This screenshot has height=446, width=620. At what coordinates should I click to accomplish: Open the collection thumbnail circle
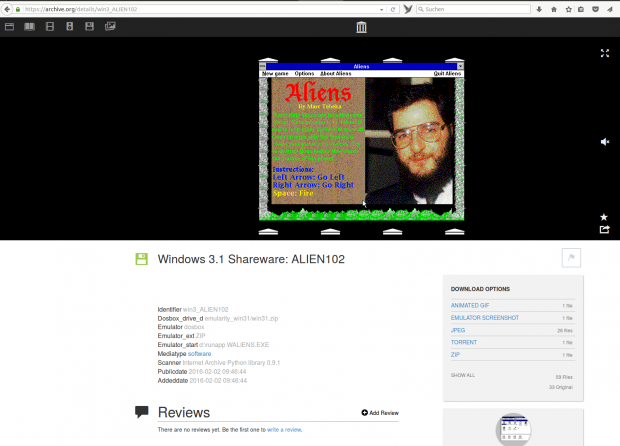[513, 429]
